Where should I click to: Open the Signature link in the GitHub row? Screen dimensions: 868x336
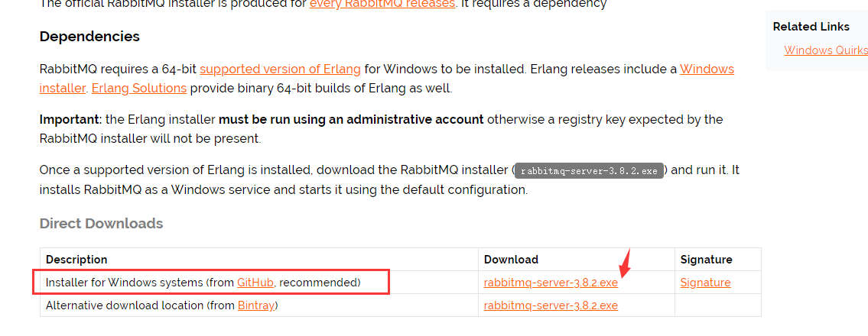[x=705, y=283]
